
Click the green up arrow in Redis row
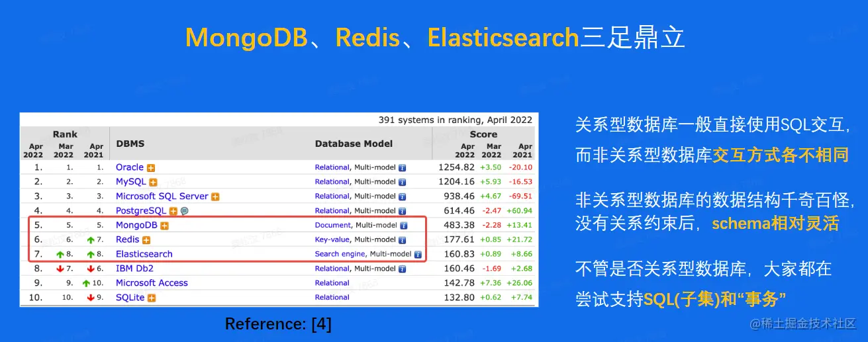click(91, 240)
